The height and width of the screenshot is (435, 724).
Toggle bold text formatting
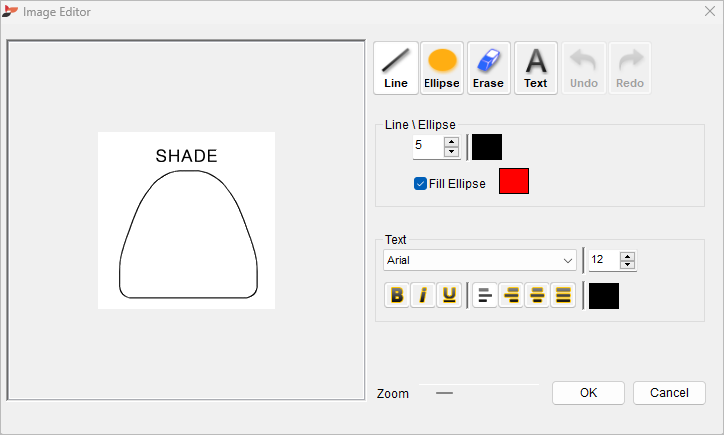click(397, 295)
